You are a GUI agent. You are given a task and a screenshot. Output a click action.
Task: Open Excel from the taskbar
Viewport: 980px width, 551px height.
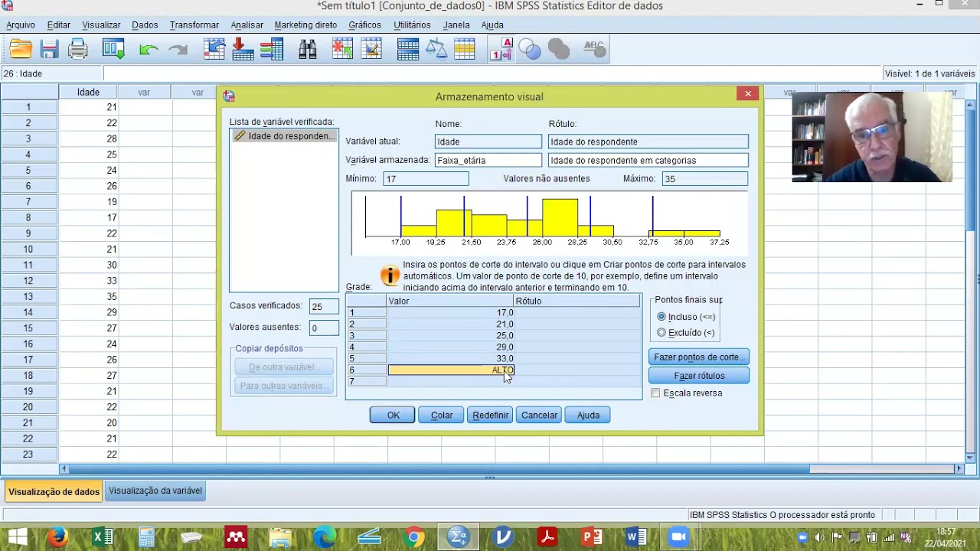102,537
